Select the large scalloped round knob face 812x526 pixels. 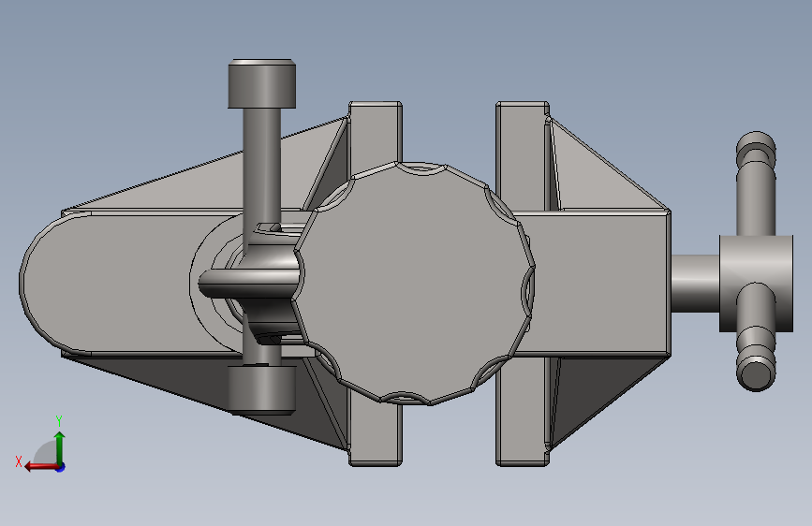click(x=414, y=282)
